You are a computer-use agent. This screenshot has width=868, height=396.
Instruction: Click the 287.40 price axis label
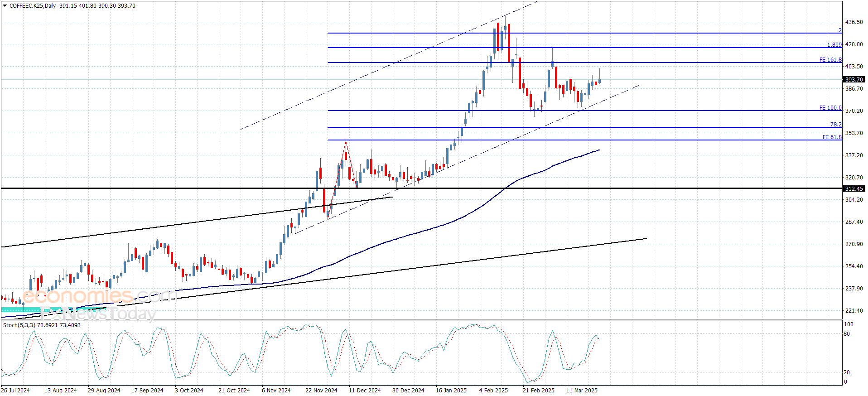854,222
